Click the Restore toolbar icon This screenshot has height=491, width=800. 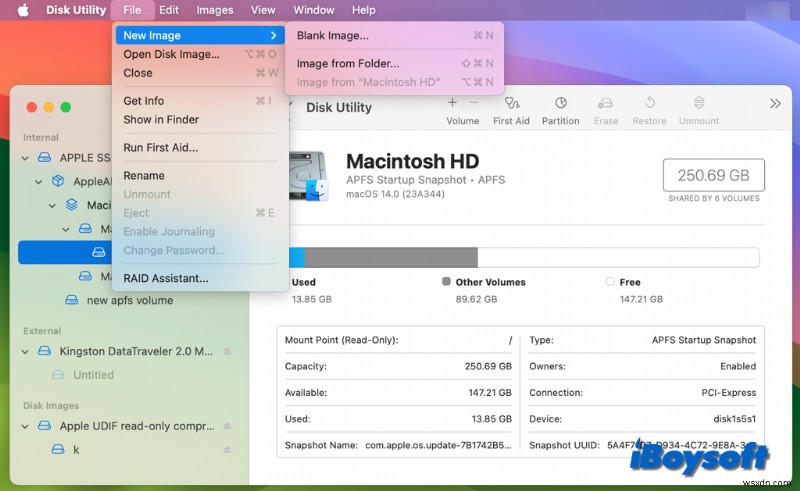pos(649,103)
